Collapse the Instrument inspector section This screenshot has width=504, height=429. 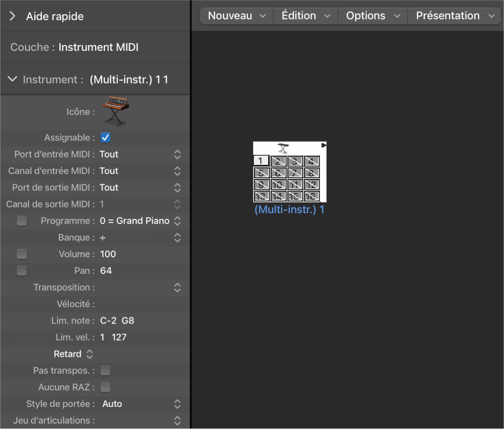13,79
